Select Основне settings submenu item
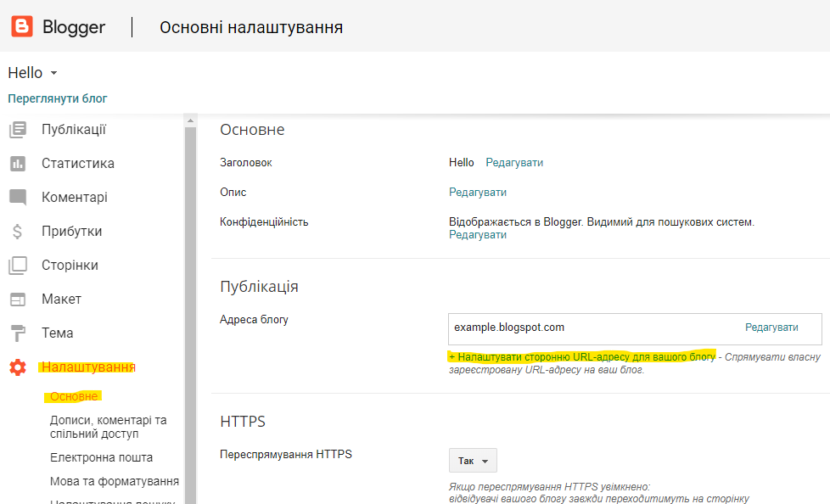The image size is (830, 504). (x=74, y=396)
